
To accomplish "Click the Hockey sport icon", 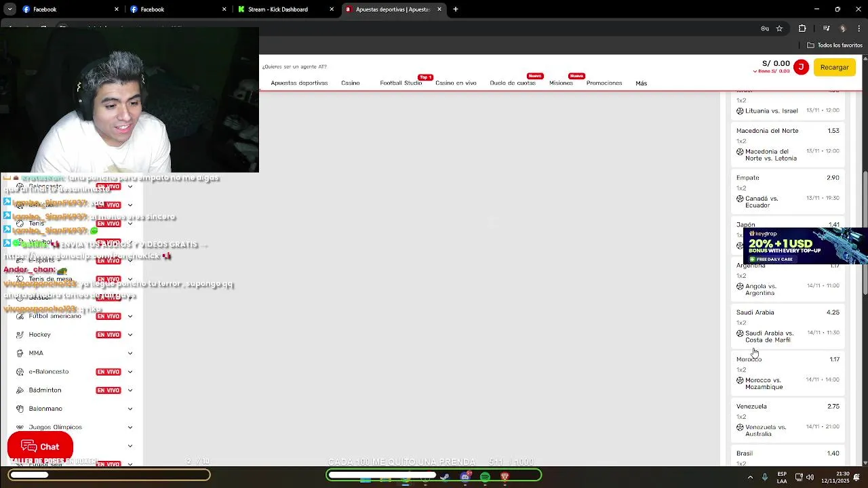I will coord(20,335).
